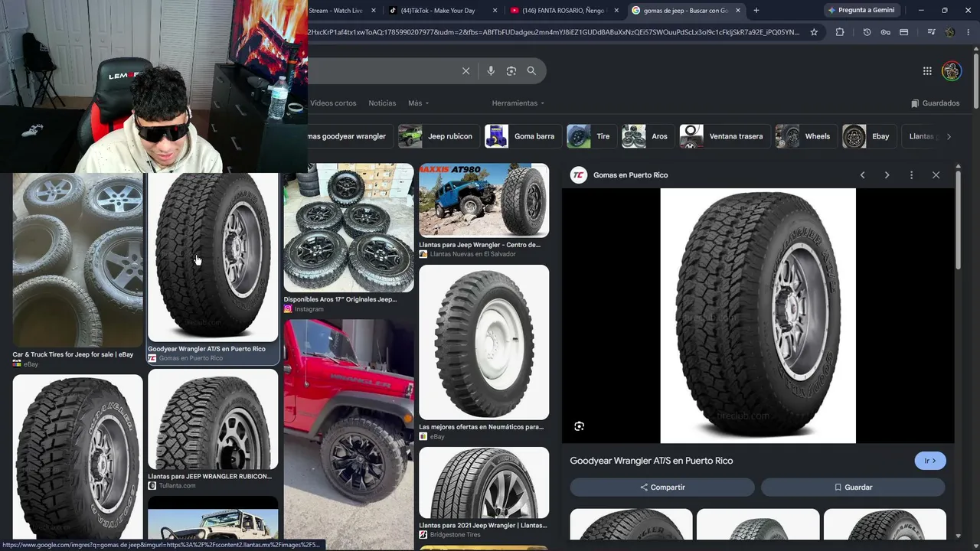Click the magnifying glass search icon
This screenshot has height=551, width=980.
click(531, 71)
